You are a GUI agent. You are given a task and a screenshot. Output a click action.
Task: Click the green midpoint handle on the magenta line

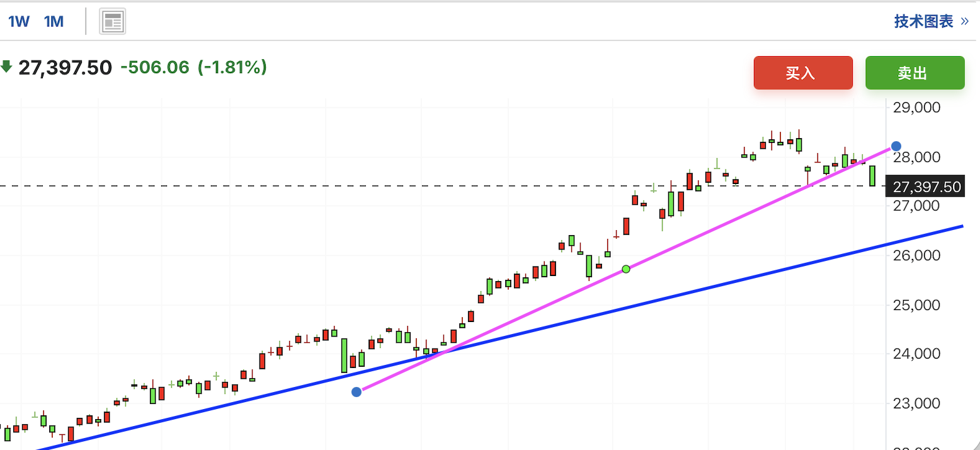click(x=626, y=268)
